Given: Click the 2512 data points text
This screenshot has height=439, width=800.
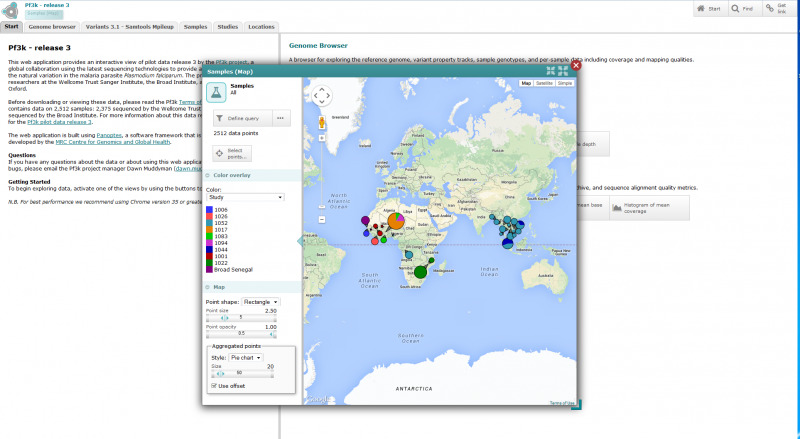Looking at the screenshot, I should 236,133.
